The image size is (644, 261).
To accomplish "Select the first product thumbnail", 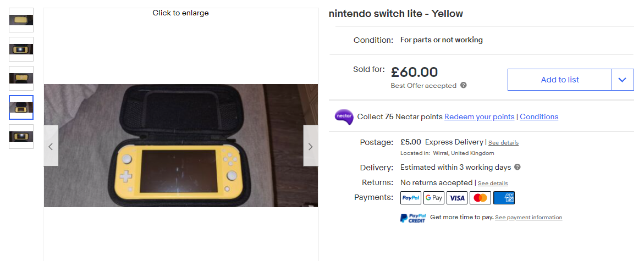I will pos(21,20).
